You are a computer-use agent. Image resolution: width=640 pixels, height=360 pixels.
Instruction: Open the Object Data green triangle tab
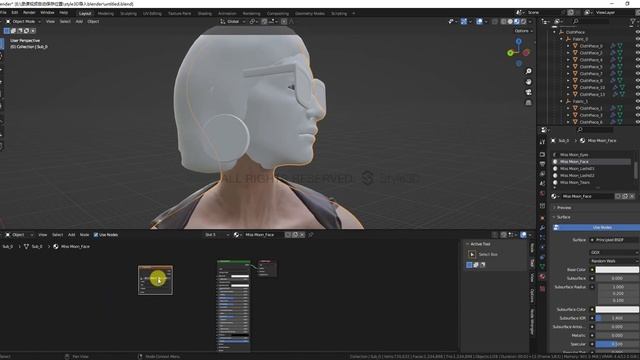click(542, 267)
